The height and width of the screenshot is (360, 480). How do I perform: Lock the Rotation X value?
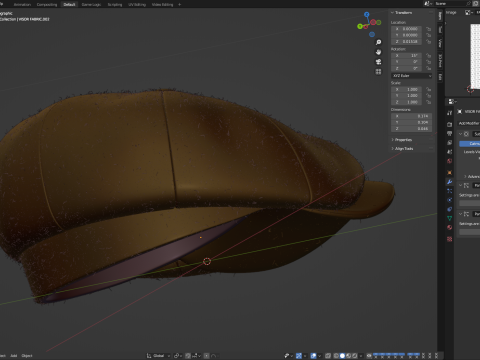(428, 56)
